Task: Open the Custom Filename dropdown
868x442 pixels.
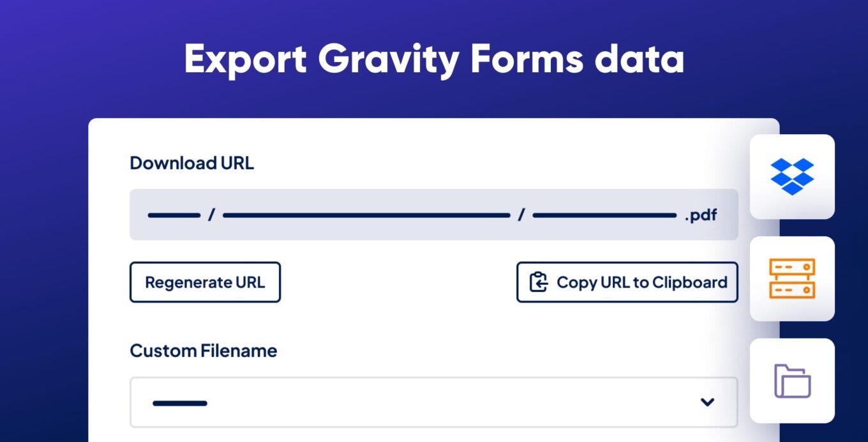Action: (x=433, y=402)
